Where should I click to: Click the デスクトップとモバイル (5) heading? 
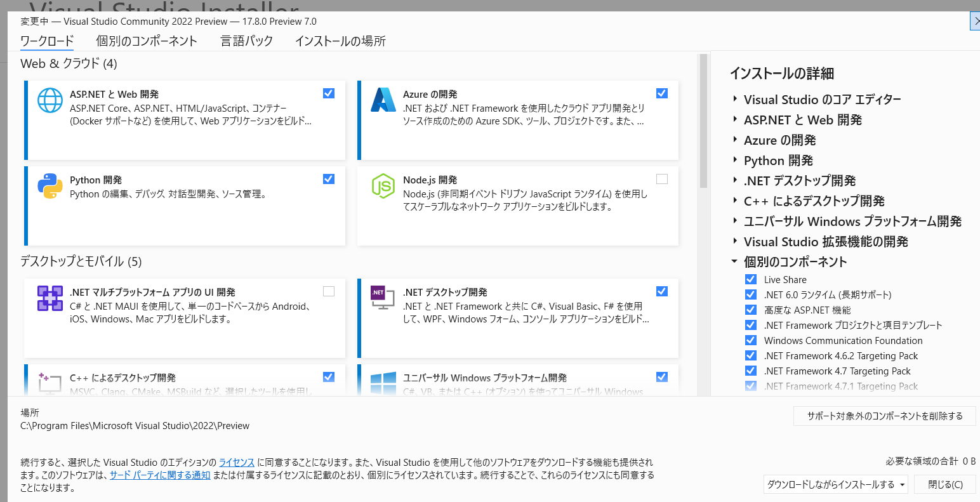[81, 261]
